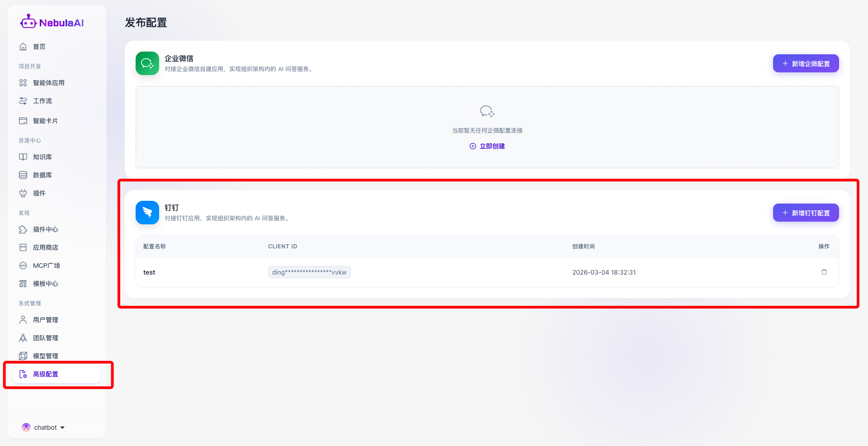Click the chatbot user avatar

coord(26,427)
